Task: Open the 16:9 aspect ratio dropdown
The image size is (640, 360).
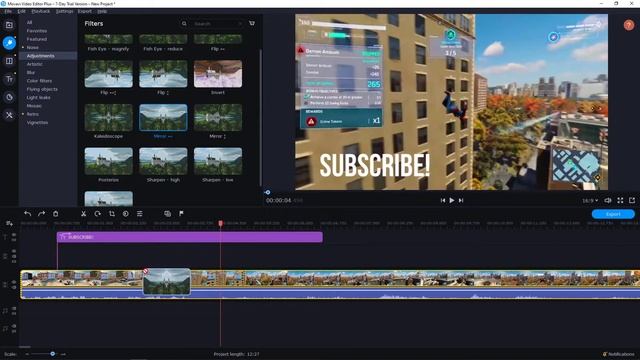Action: tap(590, 200)
